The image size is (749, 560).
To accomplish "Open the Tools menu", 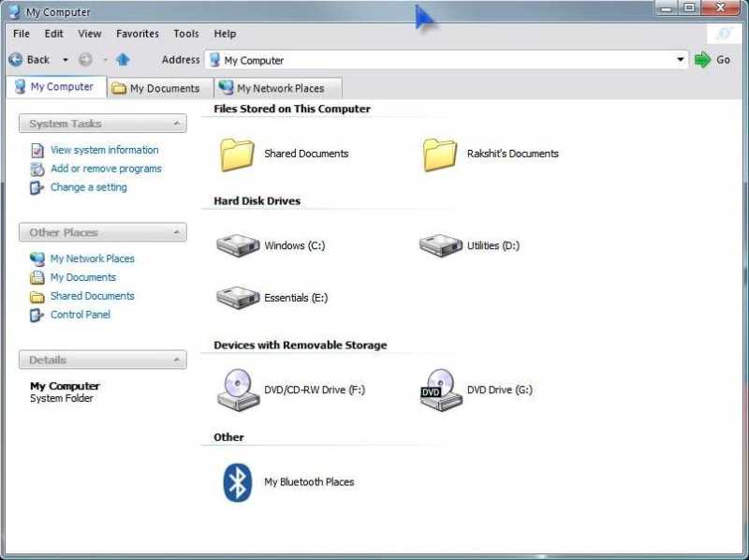I will point(185,33).
